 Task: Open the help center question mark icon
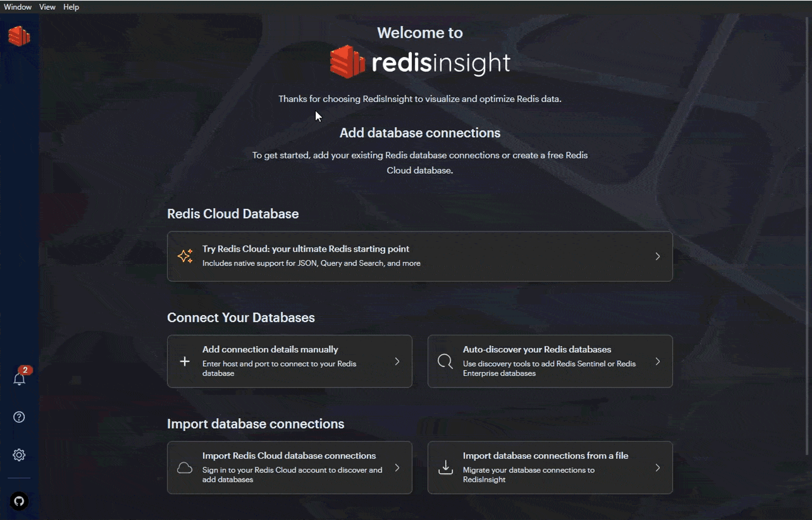(x=19, y=417)
